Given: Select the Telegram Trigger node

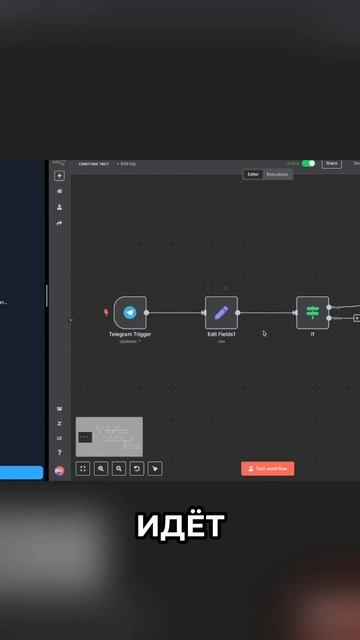Looking at the screenshot, I should (130, 313).
